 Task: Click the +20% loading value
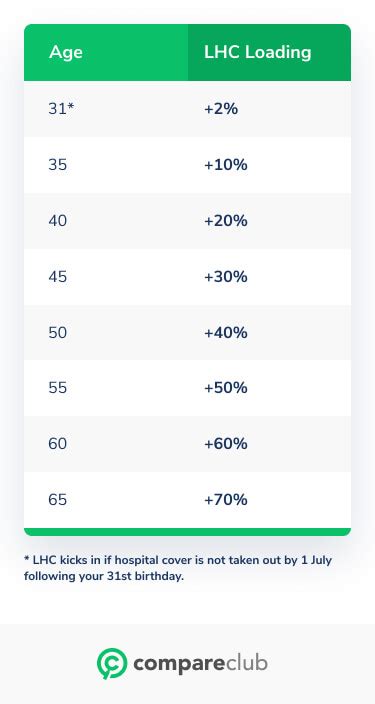[226, 221]
